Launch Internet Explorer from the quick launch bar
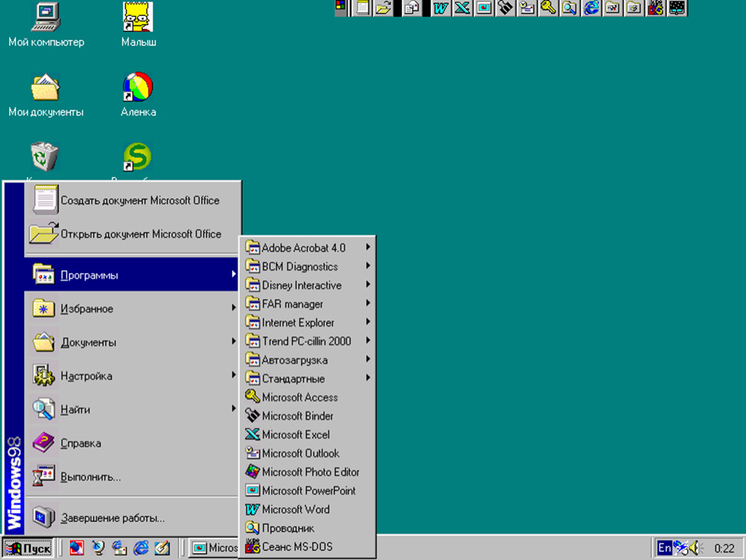The height and width of the screenshot is (560, 746). point(141,548)
